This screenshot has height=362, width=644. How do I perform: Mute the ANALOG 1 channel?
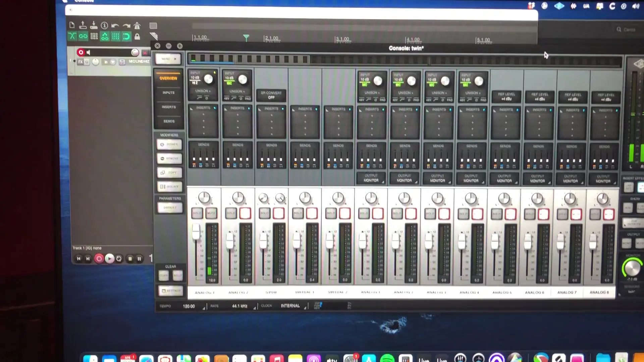coord(211,213)
